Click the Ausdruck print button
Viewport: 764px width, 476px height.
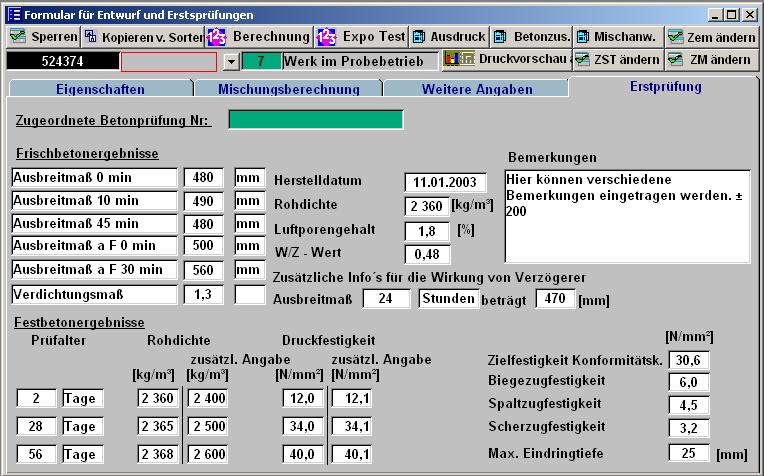pyautogui.click(x=449, y=37)
